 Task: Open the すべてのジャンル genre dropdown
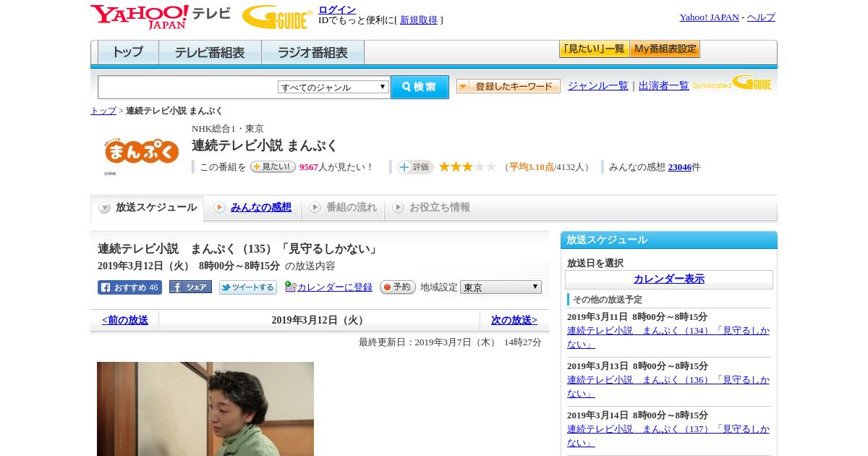(333, 87)
